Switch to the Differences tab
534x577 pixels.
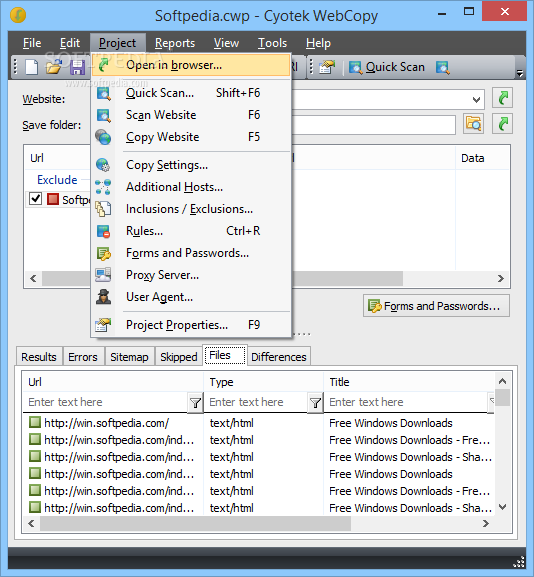pyautogui.click(x=279, y=357)
